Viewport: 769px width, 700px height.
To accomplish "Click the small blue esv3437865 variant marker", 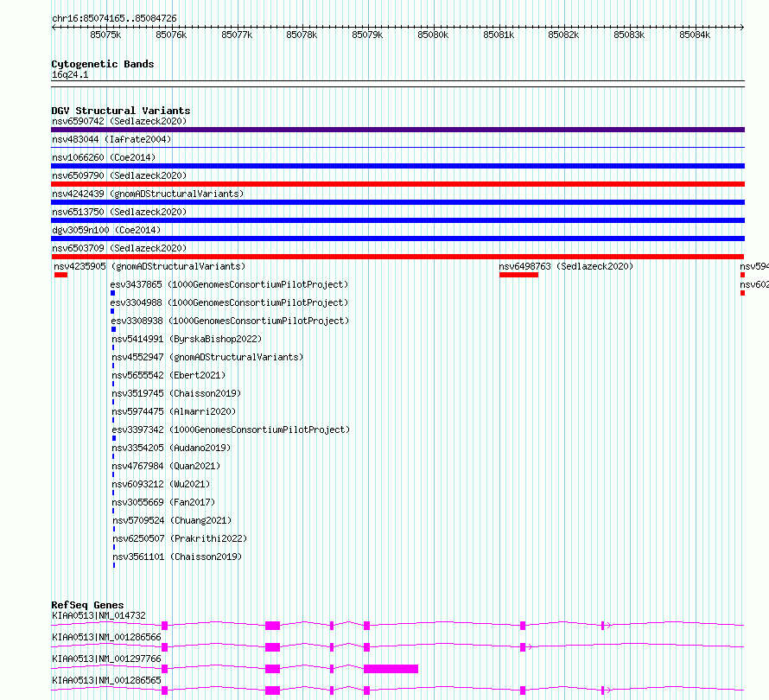I will (113, 293).
